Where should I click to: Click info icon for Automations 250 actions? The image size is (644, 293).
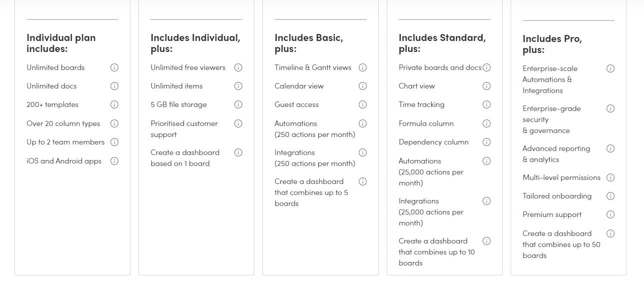pyautogui.click(x=363, y=123)
